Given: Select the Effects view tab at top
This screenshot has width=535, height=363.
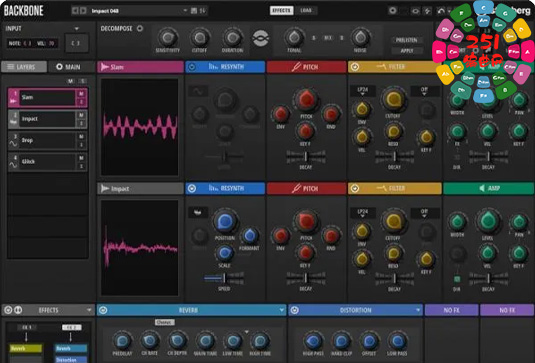Looking at the screenshot, I should click(x=281, y=11).
